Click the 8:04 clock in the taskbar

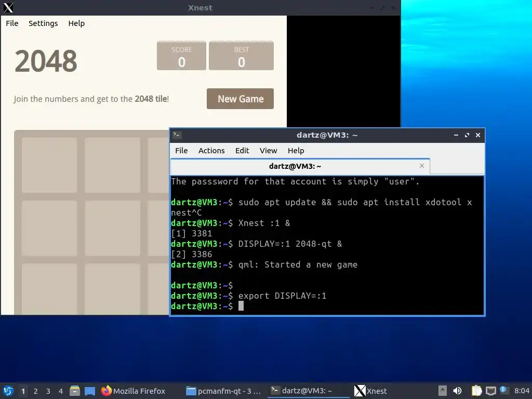point(522,391)
